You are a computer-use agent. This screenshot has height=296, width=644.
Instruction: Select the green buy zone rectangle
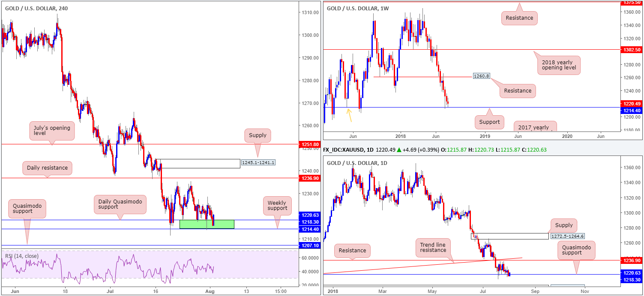click(x=207, y=224)
